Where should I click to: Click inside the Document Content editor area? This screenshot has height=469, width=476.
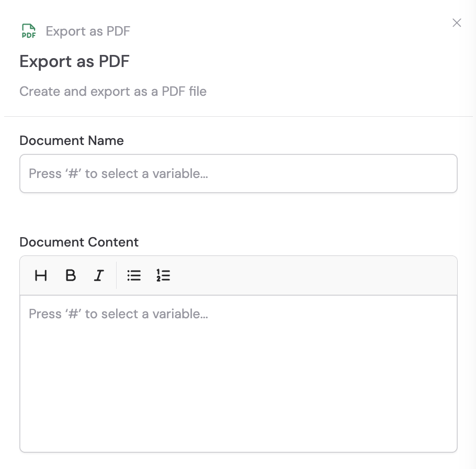239,366
